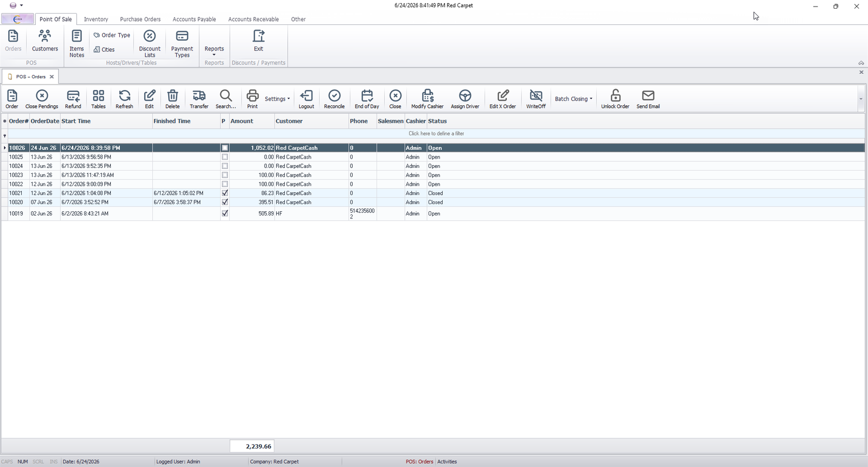Select the Point Of Sale tab
This screenshot has width=868, height=467.
(x=56, y=19)
